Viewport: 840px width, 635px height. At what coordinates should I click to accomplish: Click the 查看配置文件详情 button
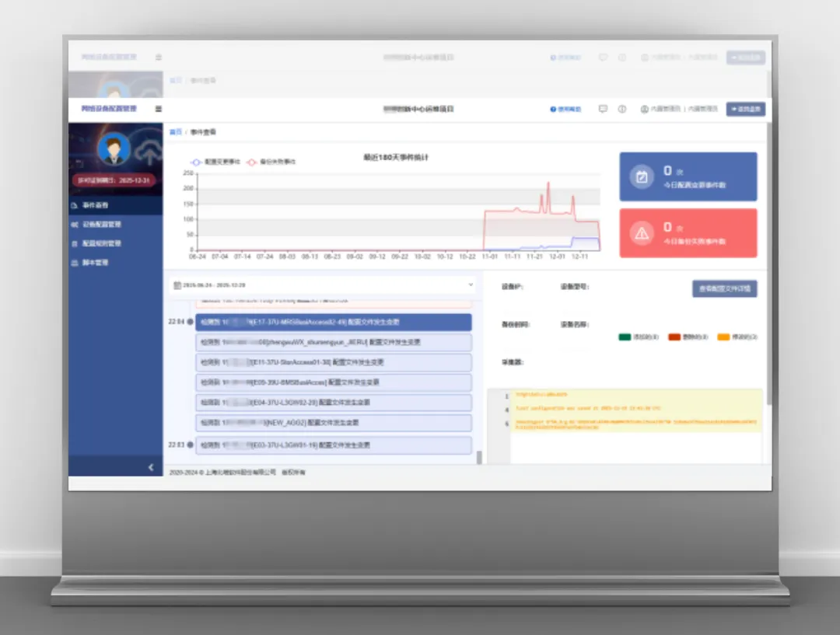(724, 288)
